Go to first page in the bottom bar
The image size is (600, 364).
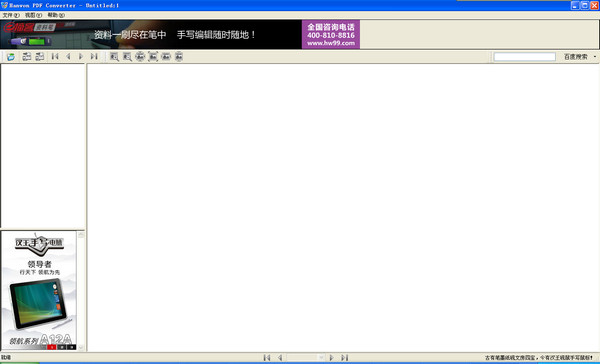(267, 357)
